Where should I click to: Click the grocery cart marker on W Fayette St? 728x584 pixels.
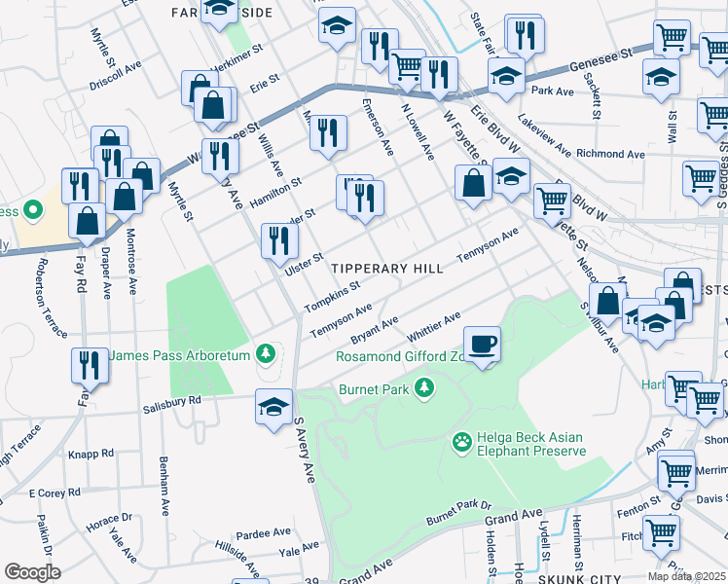click(553, 202)
